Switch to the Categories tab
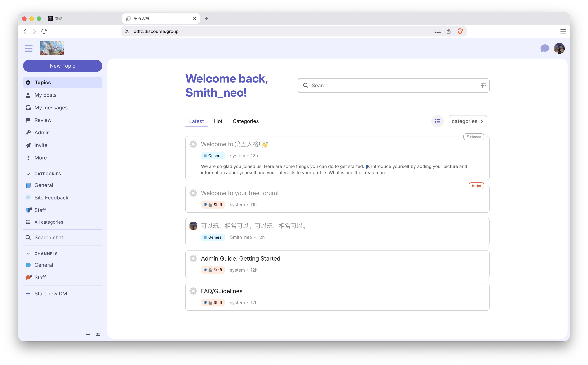 [x=245, y=121]
